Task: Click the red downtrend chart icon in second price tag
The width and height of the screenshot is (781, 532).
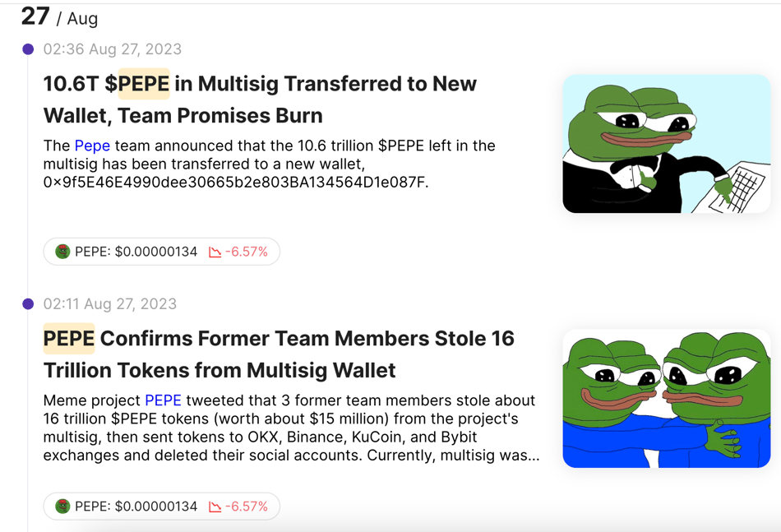Action: pos(215,507)
